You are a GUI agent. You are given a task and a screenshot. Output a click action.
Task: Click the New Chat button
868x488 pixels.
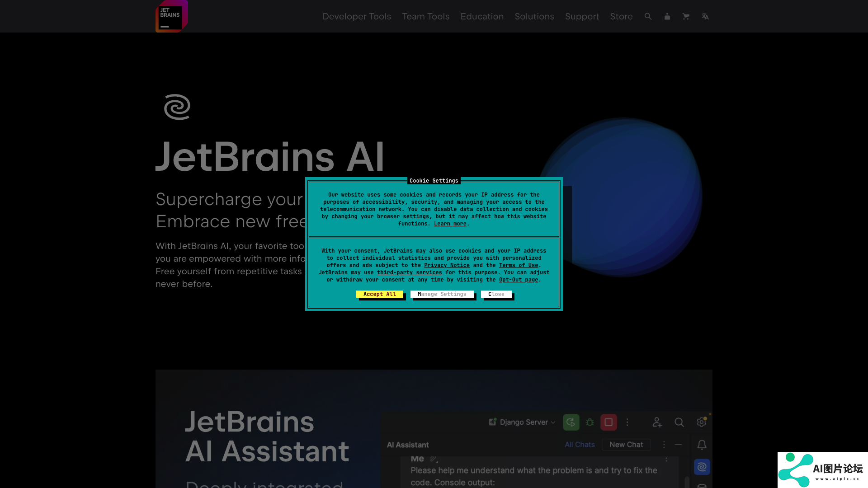click(x=626, y=445)
